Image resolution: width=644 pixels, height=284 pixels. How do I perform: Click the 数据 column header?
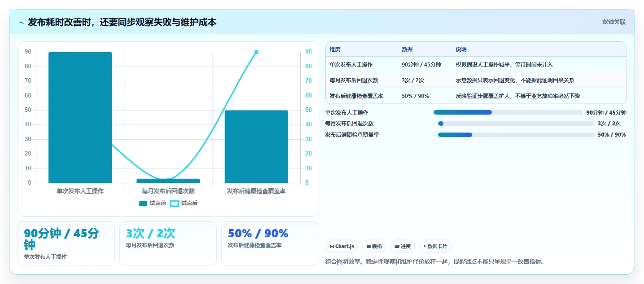coord(407,49)
